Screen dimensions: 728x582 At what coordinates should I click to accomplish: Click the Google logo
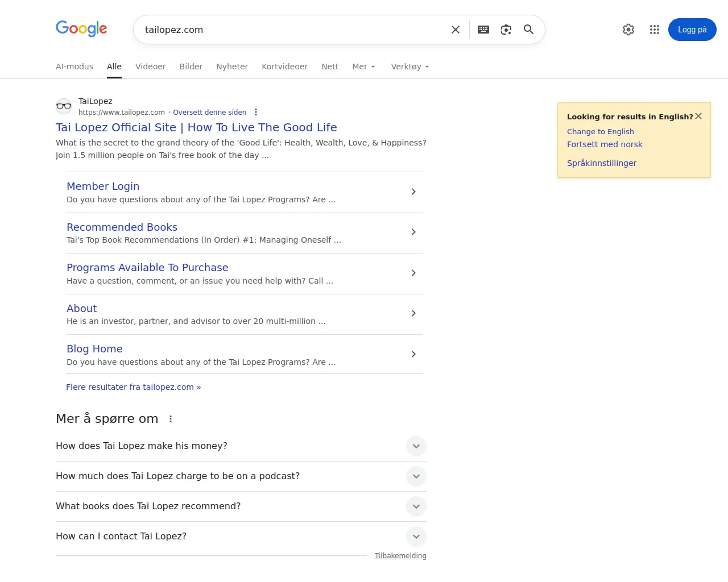(81, 28)
